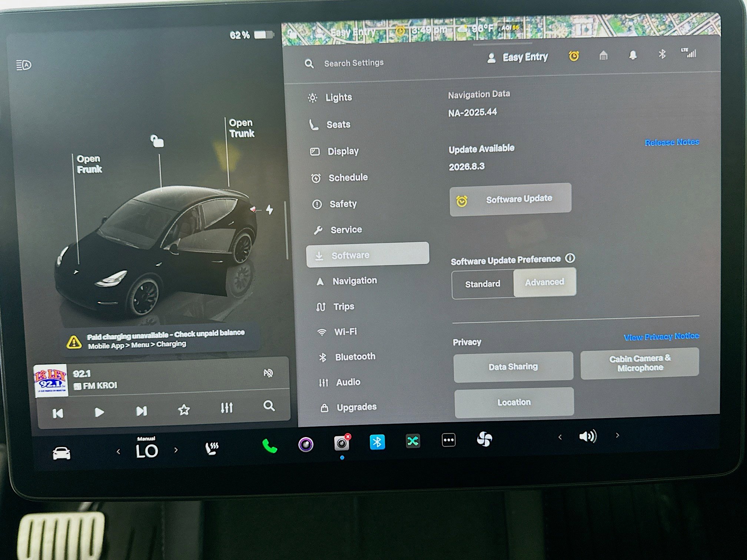
Task: Open the green crossed-arrows app
Action: (x=413, y=441)
